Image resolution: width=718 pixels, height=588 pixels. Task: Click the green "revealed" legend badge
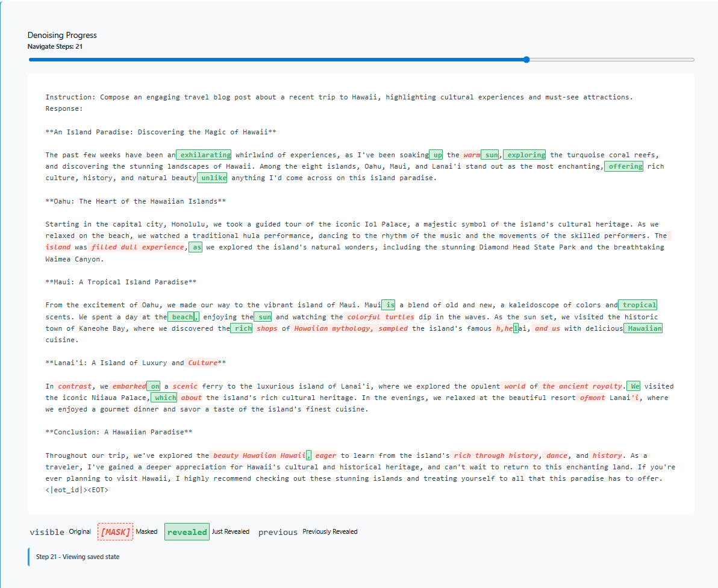(187, 532)
